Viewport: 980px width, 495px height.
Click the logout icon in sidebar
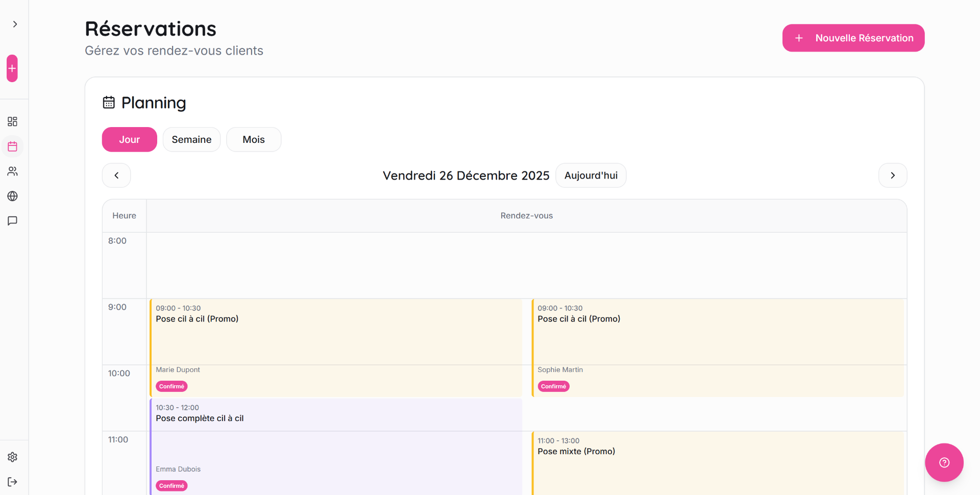tap(12, 482)
